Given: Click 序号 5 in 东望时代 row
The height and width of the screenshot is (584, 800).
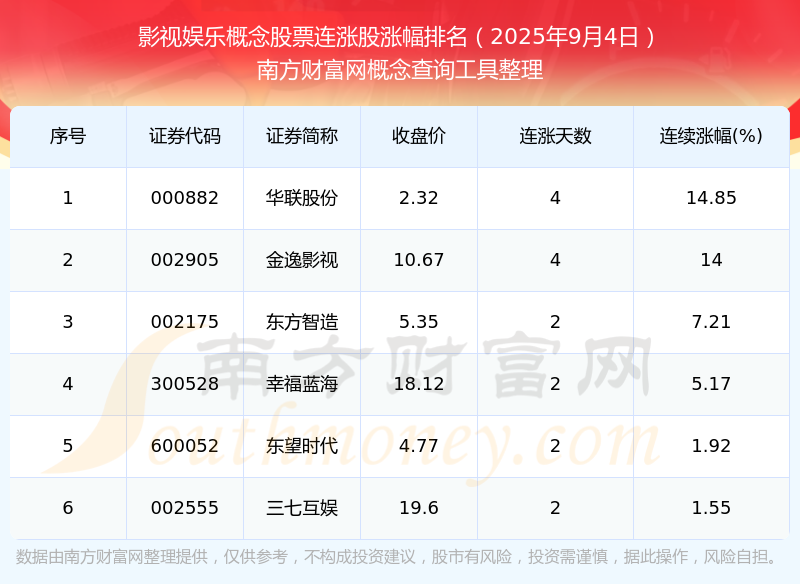Looking at the screenshot, I should (68, 446).
